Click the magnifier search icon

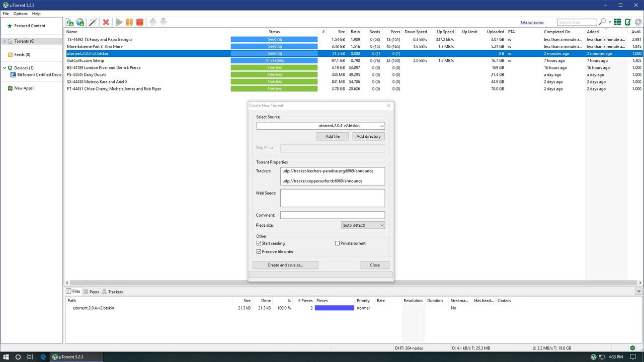coord(602,22)
